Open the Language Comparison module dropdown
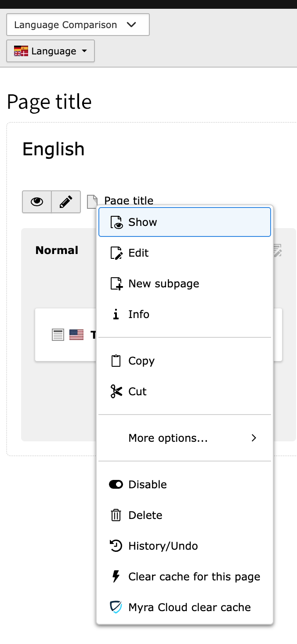297x644 pixels. pos(78,25)
